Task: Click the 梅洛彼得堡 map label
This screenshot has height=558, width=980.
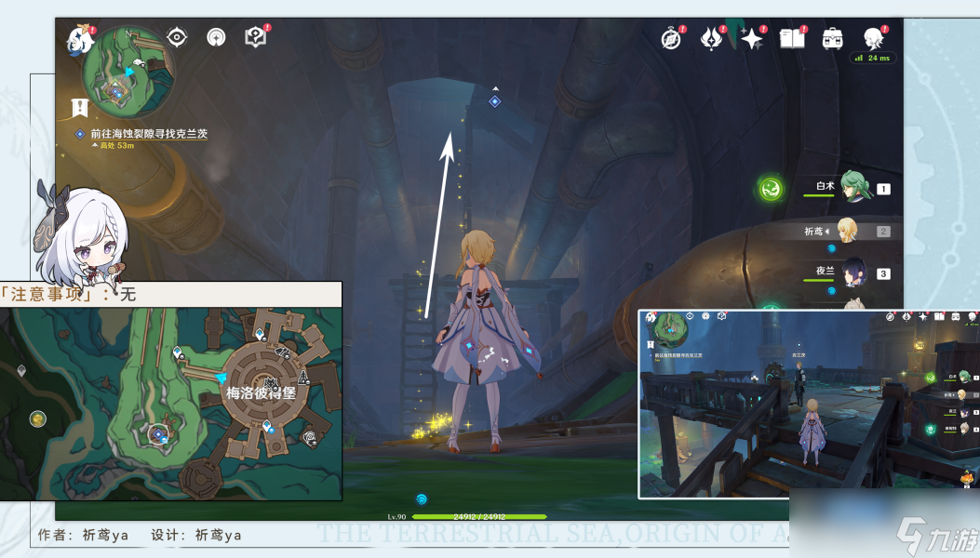Action: [x=261, y=393]
